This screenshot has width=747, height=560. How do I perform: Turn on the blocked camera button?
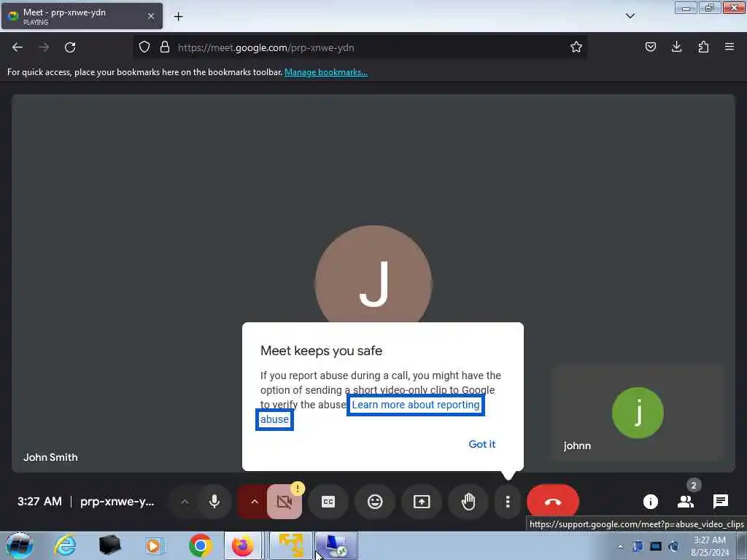pos(285,502)
